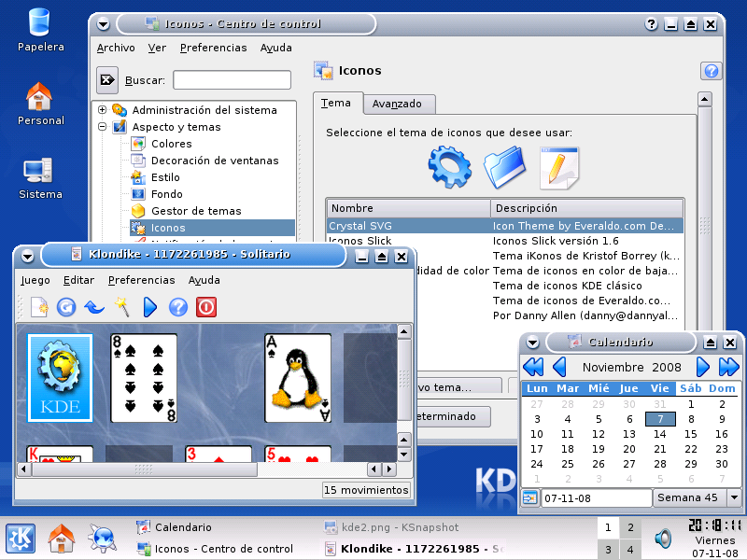Select Colores in the settings tree
The image size is (747, 560).
click(171, 144)
